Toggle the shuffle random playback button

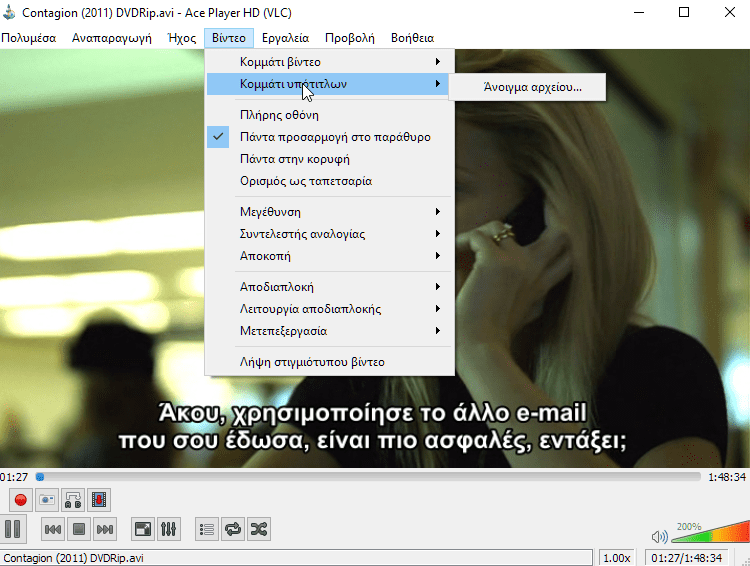pos(258,528)
